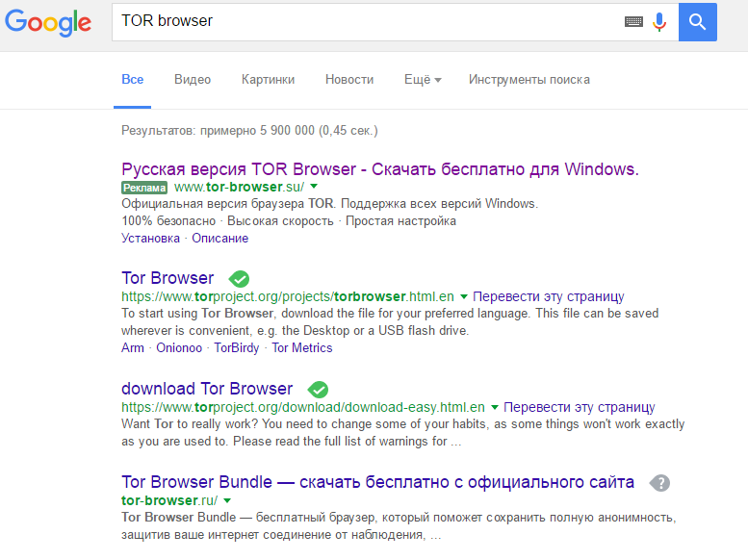Screen dimensions: 748x560
Task: Click the www.tor-browser.su/ URL text
Action: tap(239, 187)
